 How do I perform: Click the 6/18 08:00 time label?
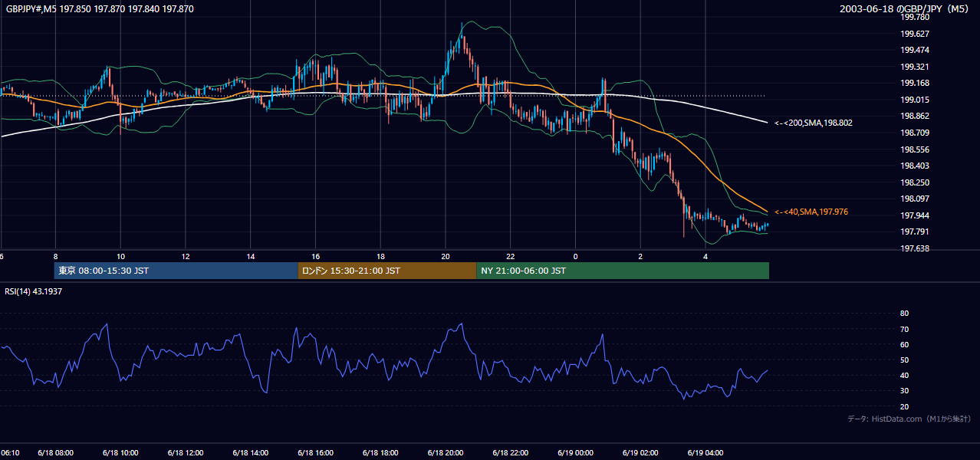(56, 453)
